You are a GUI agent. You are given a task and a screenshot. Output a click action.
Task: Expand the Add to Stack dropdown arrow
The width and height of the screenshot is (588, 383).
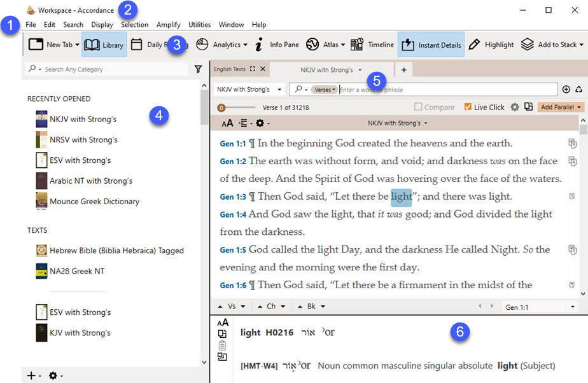point(581,45)
